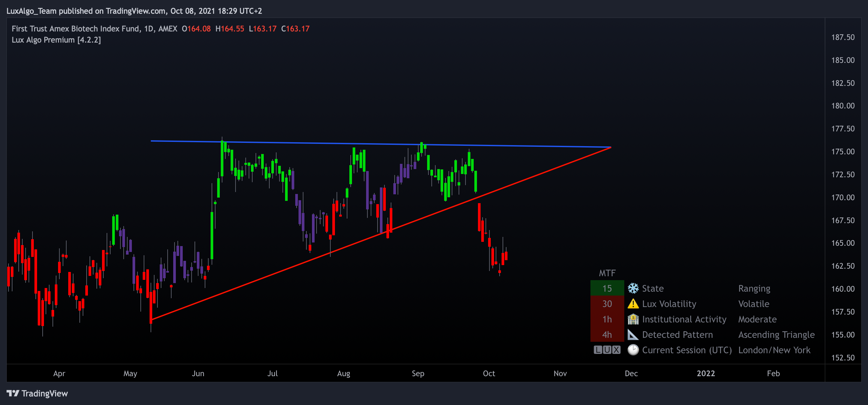Select the 4h MTF cell
868x405 pixels.
607,335
